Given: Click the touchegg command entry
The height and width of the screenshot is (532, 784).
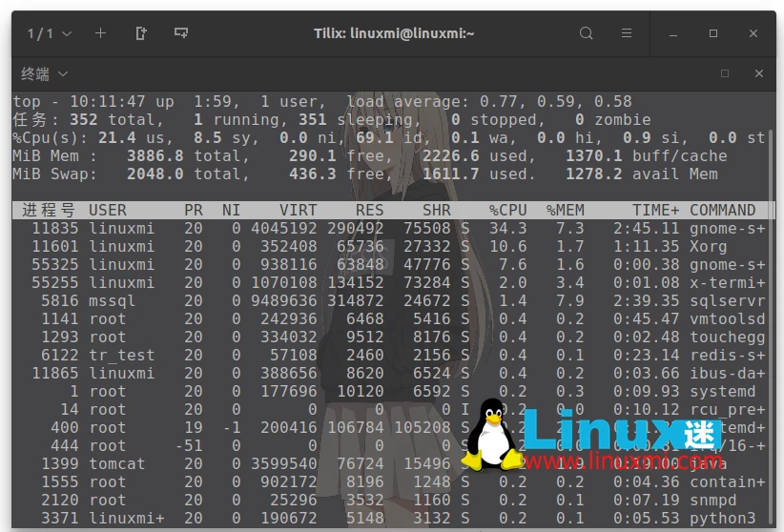Looking at the screenshot, I should point(728,337).
